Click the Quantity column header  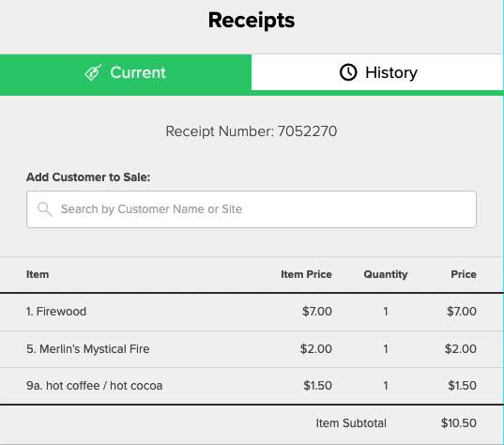386,274
